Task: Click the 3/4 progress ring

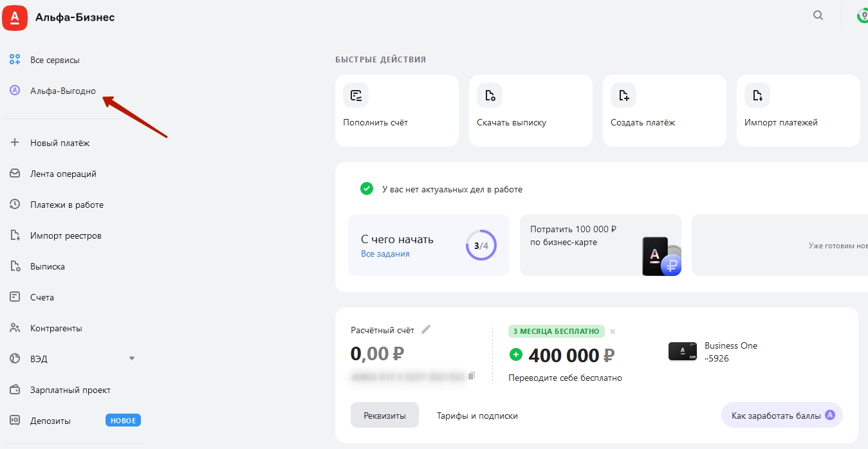Action: [x=481, y=245]
